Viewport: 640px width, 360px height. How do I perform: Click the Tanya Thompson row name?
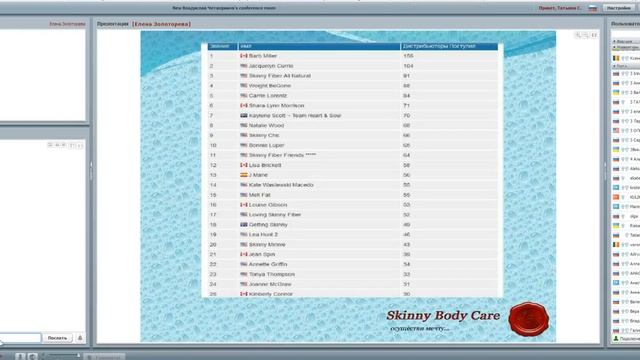[272, 274]
